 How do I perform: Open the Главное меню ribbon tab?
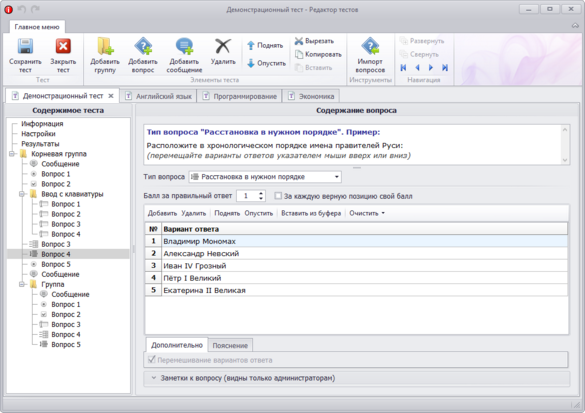coord(37,27)
